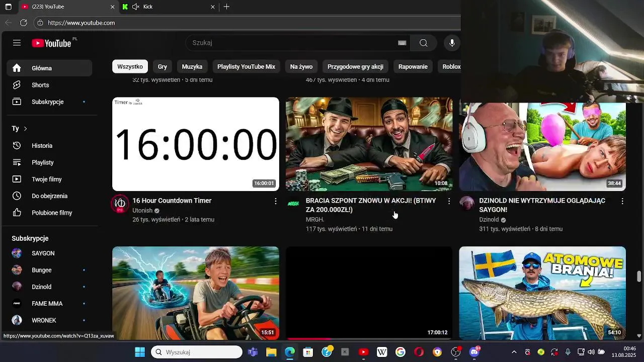Go to Utonish channel name link
Image resolution: width=644 pixels, height=362 pixels.
(x=142, y=211)
